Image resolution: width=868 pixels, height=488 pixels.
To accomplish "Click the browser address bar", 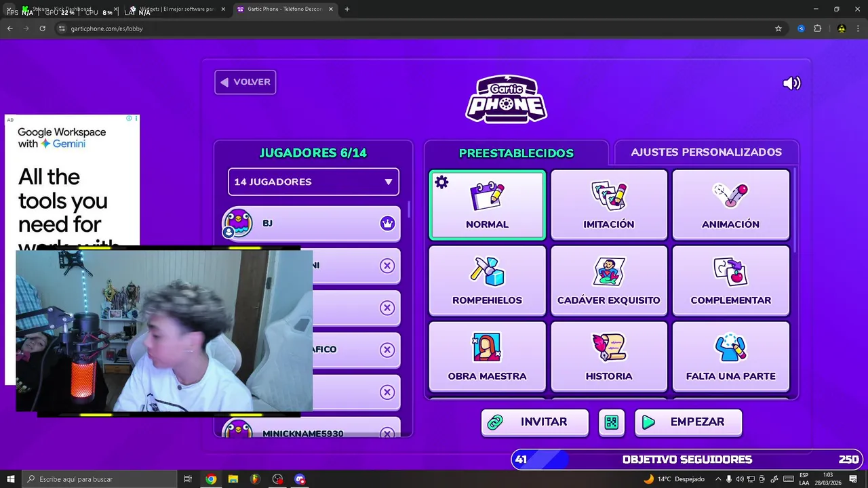I will point(414,28).
